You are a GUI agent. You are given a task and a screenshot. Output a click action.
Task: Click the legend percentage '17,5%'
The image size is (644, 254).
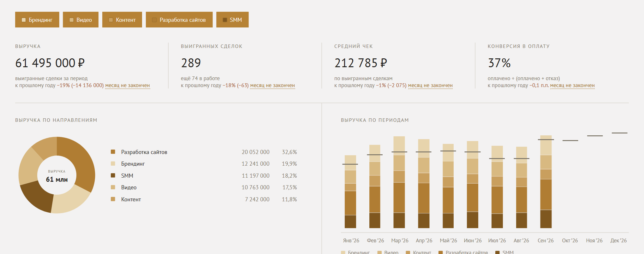290,187
